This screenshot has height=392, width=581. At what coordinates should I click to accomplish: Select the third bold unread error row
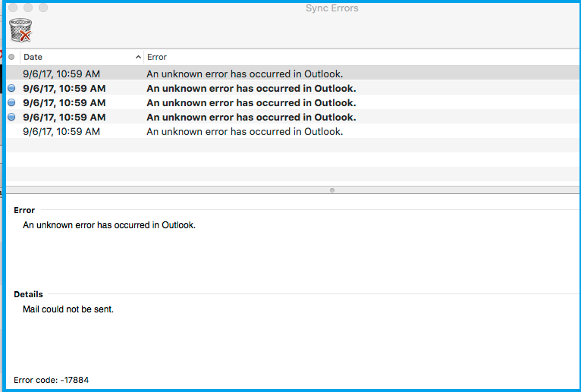pos(293,117)
